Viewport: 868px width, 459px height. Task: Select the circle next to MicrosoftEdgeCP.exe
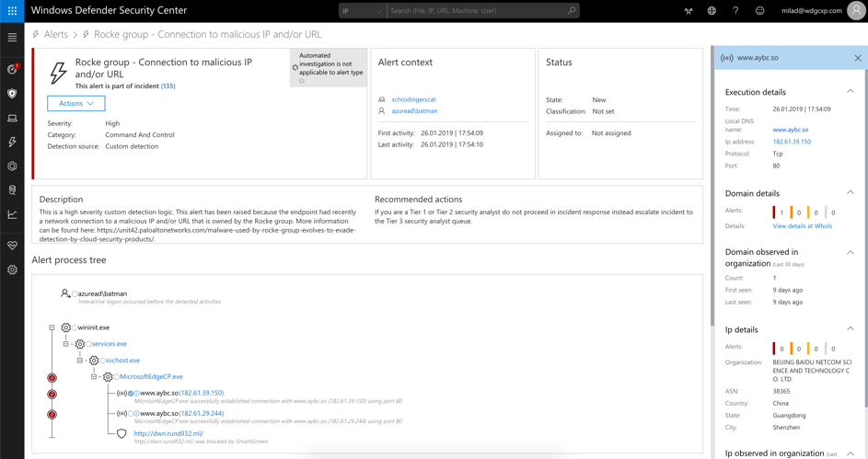(x=117, y=377)
